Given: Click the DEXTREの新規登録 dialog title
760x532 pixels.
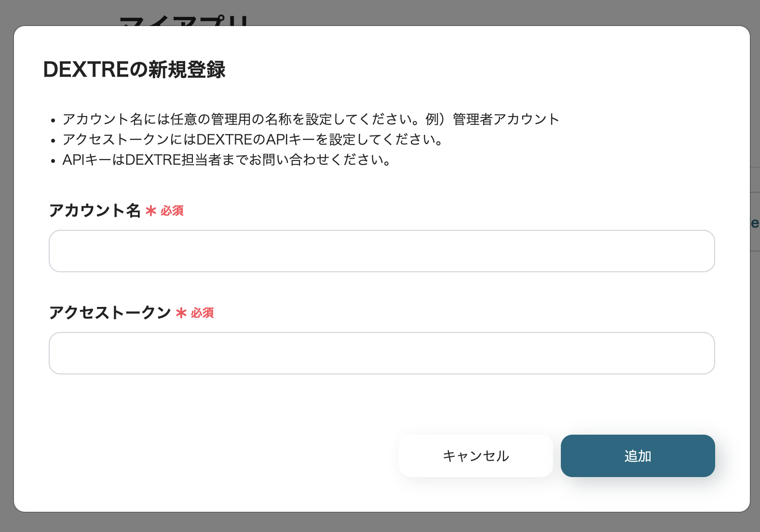Looking at the screenshot, I should pyautogui.click(x=135, y=69).
